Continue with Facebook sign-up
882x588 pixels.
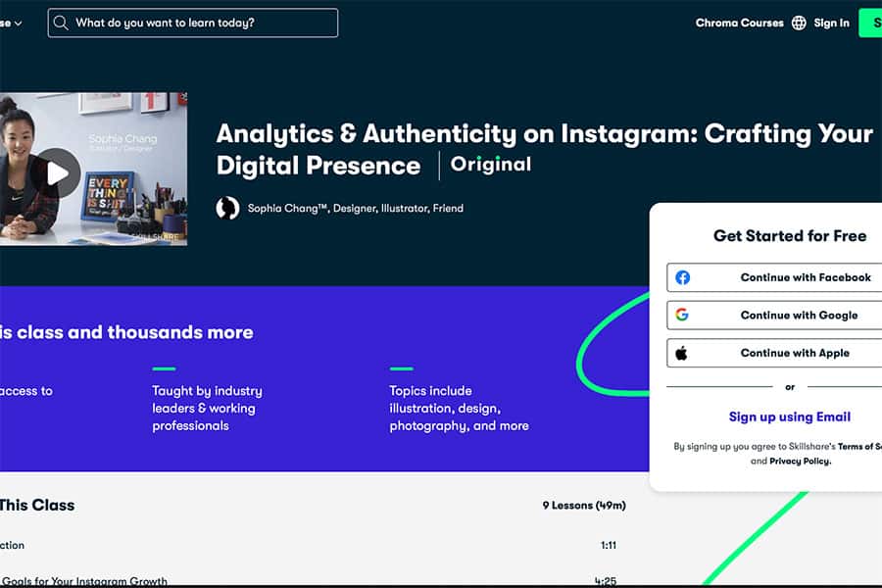coord(774,277)
